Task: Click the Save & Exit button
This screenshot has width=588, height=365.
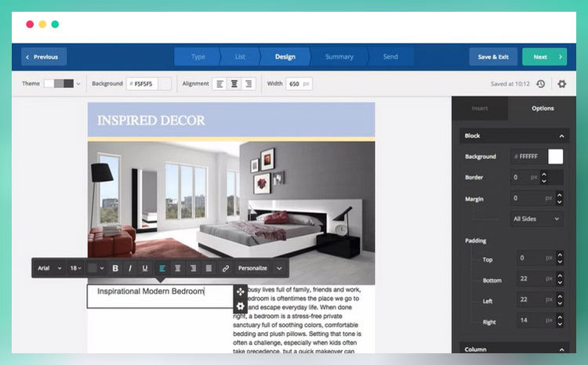Action: (x=493, y=56)
